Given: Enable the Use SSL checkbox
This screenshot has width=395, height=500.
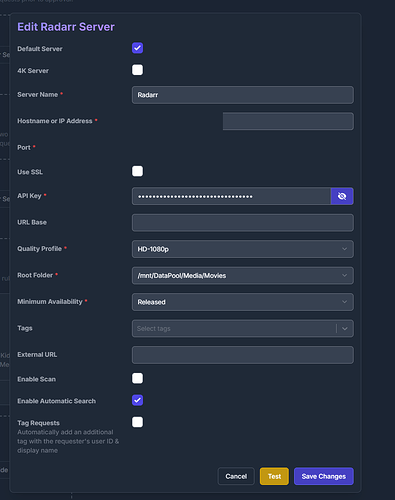Looking at the screenshot, I should 137,171.
